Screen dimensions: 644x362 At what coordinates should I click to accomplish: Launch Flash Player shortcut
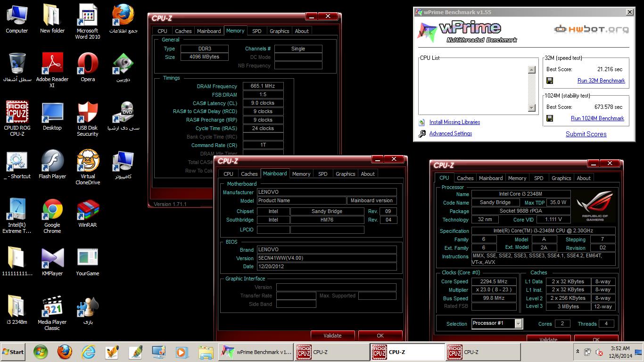[x=52, y=165]
